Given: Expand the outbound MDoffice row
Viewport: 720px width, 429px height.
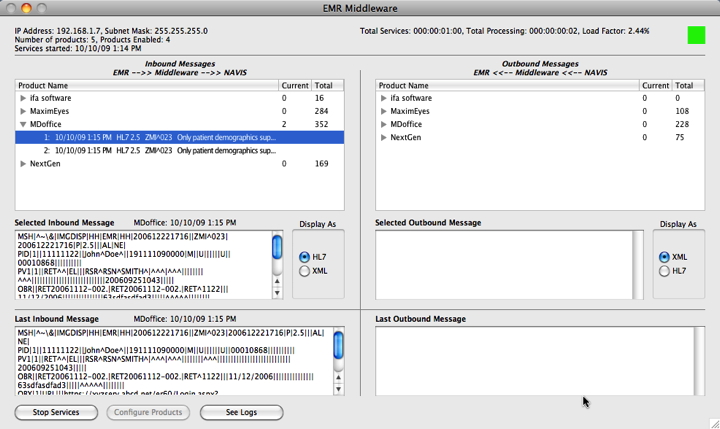Looking at the screenshot, I should coord(384,124).
